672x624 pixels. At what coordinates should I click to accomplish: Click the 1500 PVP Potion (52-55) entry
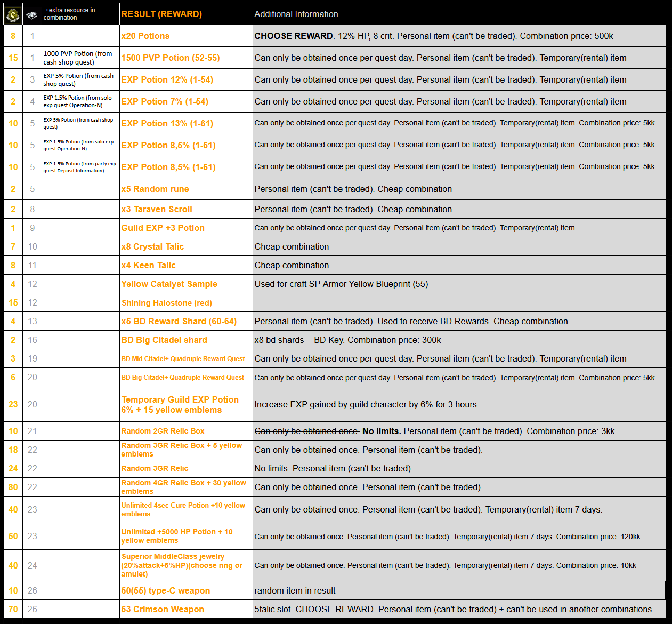(171, 58)
